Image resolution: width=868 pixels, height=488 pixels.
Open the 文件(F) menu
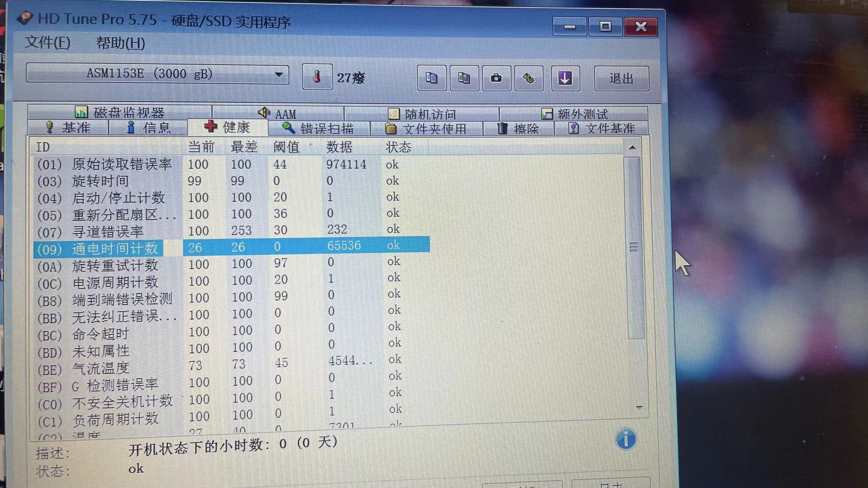(x=48, y=42)
